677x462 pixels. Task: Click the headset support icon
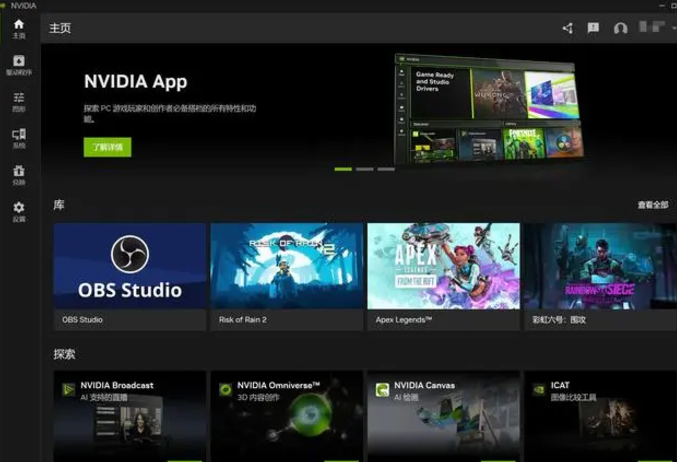620,28
